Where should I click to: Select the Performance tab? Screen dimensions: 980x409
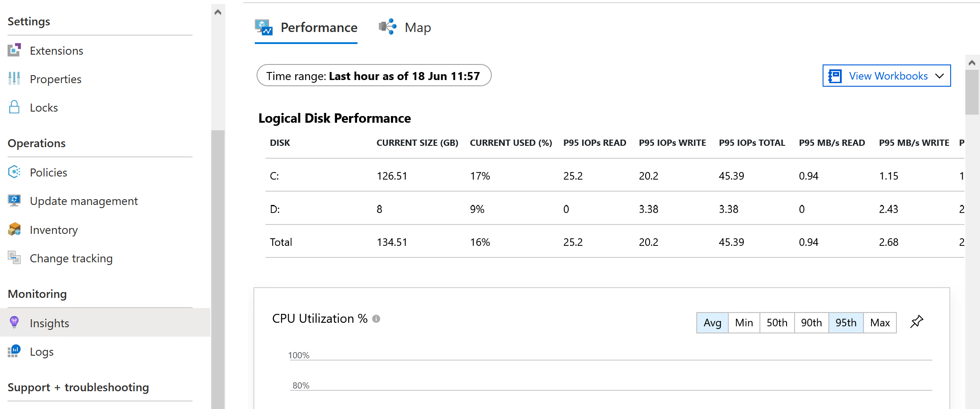(306, 28)
